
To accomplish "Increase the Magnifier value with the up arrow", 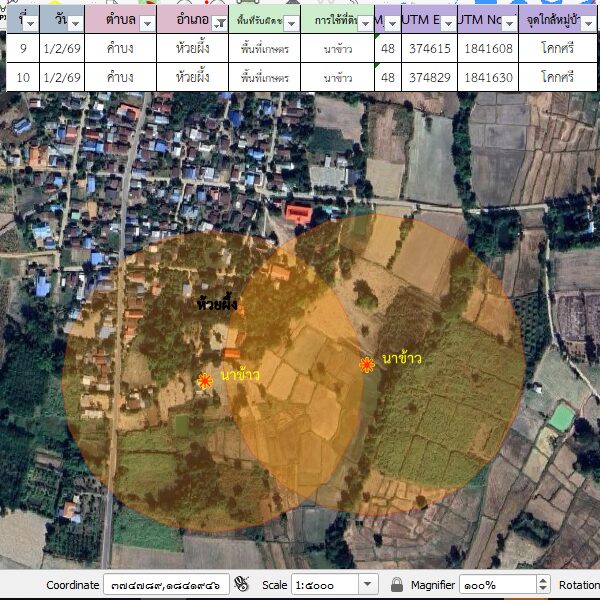I will pos(543,580).
